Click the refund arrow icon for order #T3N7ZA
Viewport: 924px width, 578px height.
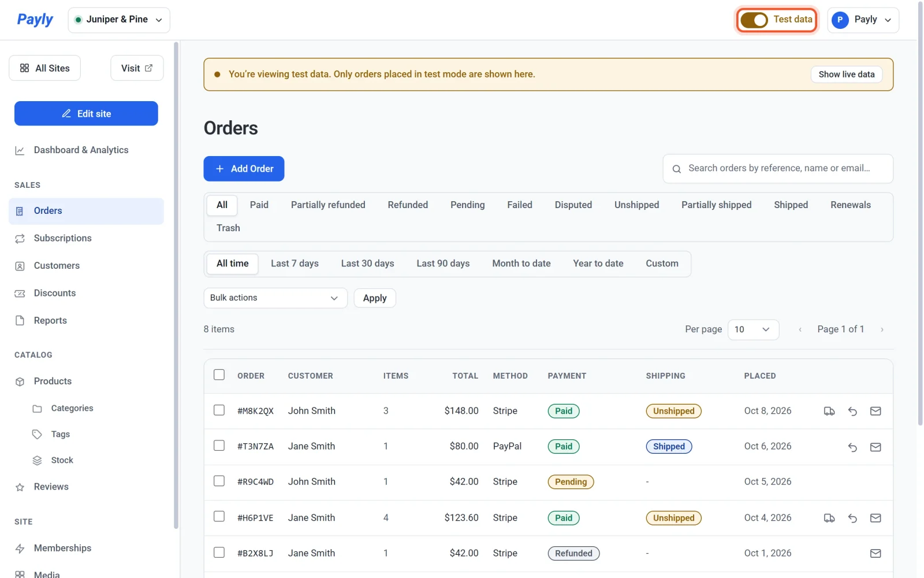[x=852, y=447]
